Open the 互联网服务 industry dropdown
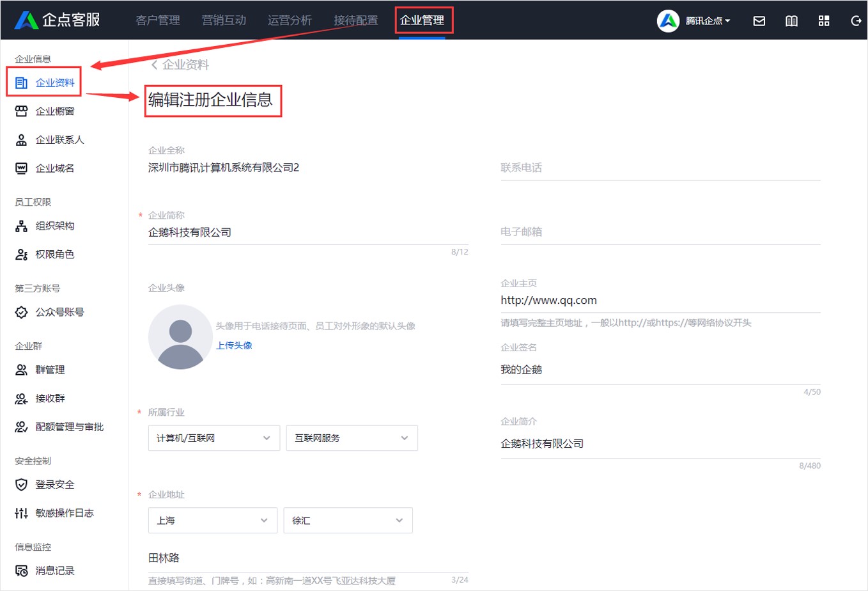This screenshot has height=591, width=868. click(x=352, y=437)
